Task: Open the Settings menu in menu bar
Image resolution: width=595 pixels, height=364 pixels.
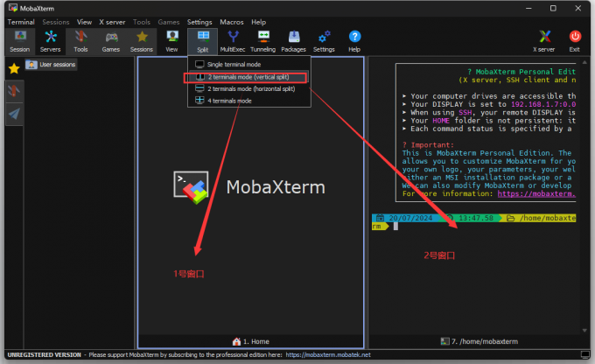Action: [x=199, y=22]
